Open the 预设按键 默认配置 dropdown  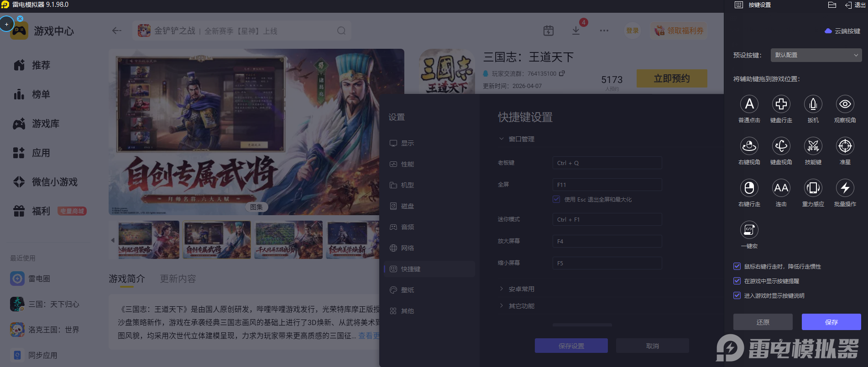[816, 55]
